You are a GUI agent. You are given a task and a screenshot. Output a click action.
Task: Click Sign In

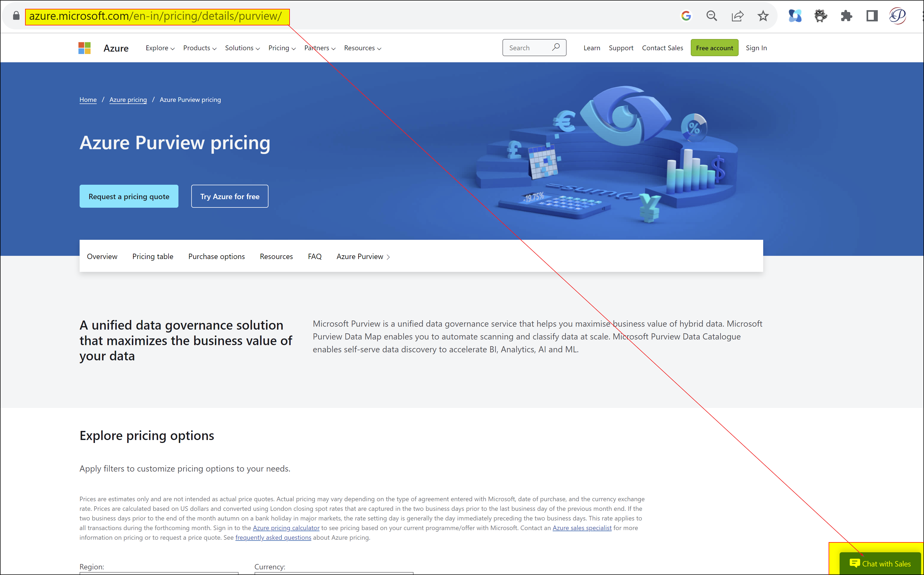[756, 48]
